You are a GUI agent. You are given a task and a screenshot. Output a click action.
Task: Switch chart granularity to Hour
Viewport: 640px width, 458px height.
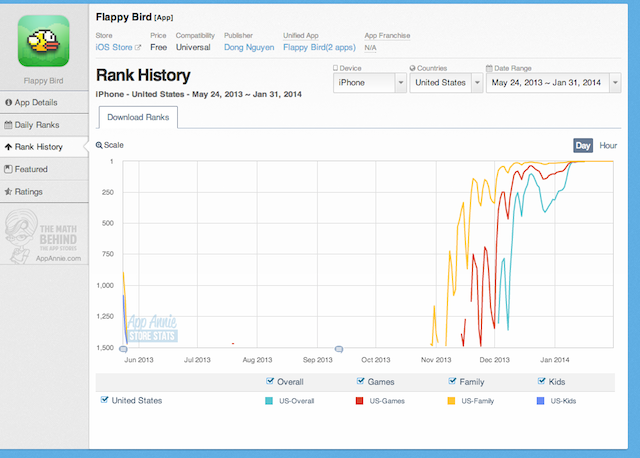point(609,146)
